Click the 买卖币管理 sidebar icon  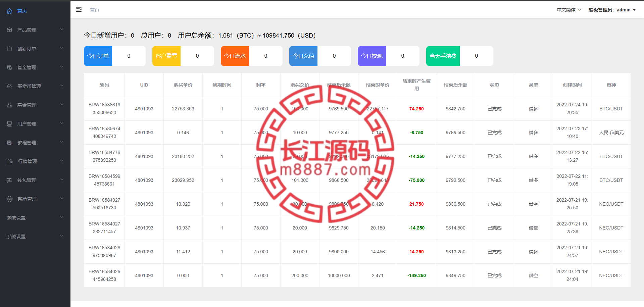pos(9,86)
